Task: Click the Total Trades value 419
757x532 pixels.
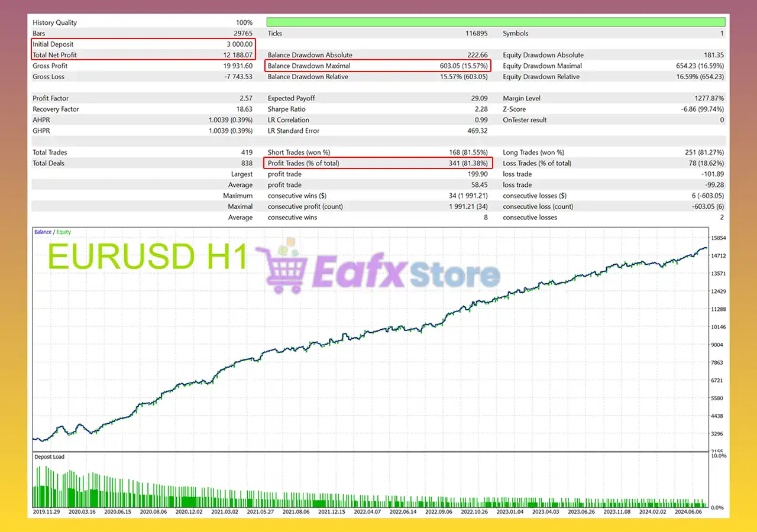Action: [x=246, y=153]
